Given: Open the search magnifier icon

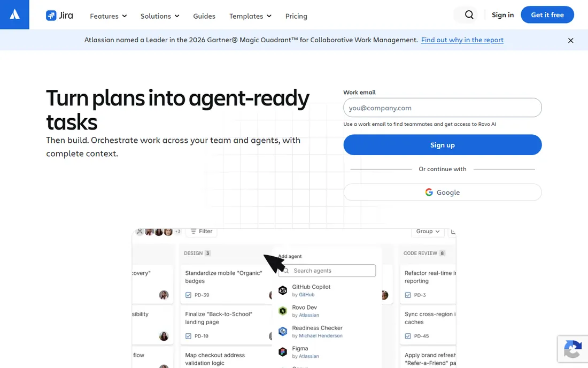Looking at the screenshot, I should coord(469,14).
